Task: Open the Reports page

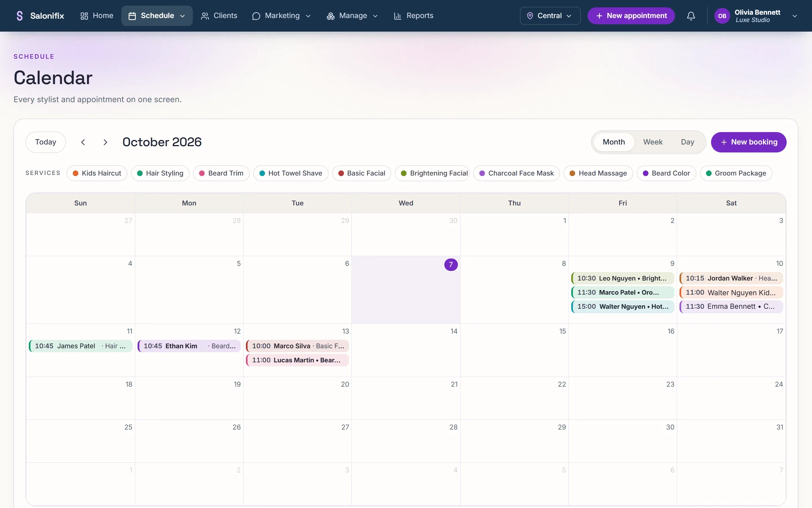Action: tap(413, 16)
